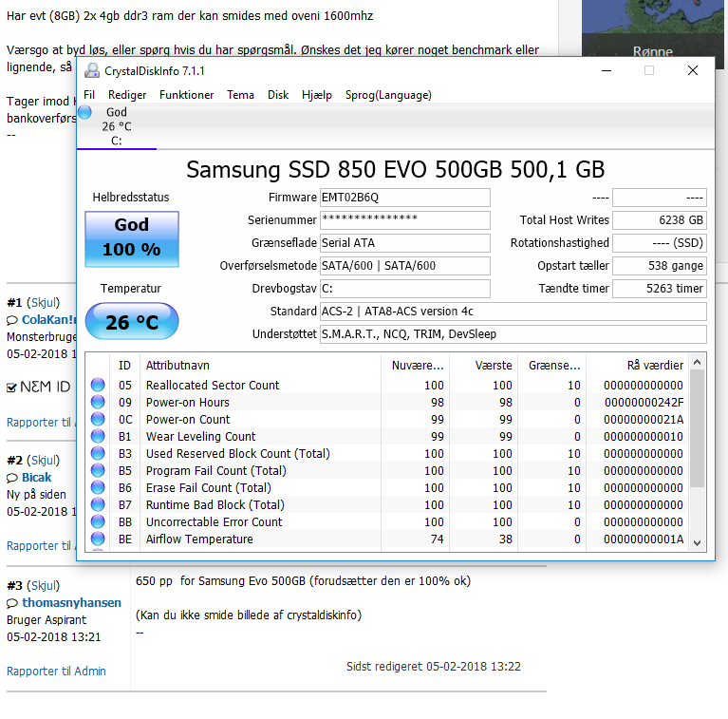Click the CrystalDiskInfo title bar app icon
728x719 pixels.
pos(92,70)
